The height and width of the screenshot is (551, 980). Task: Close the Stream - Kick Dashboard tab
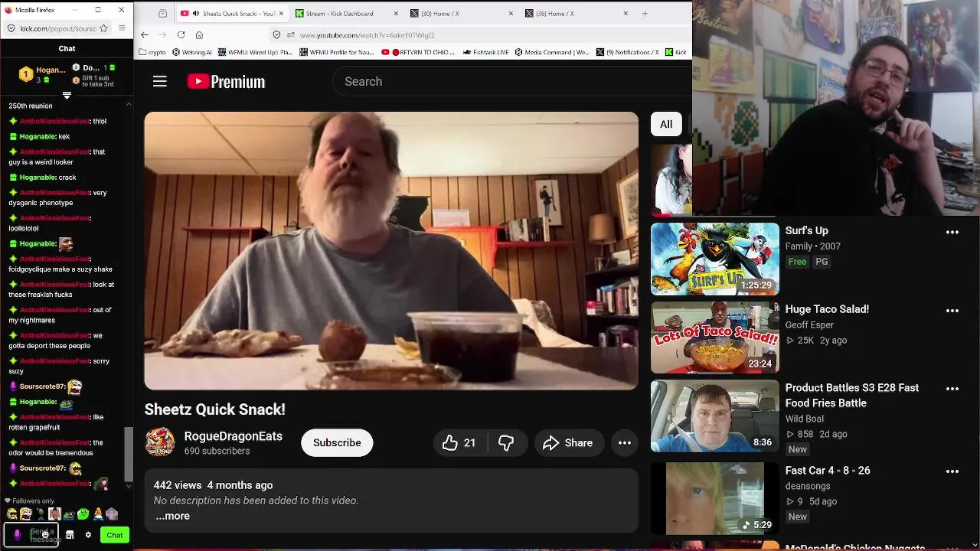click(396, 13)
